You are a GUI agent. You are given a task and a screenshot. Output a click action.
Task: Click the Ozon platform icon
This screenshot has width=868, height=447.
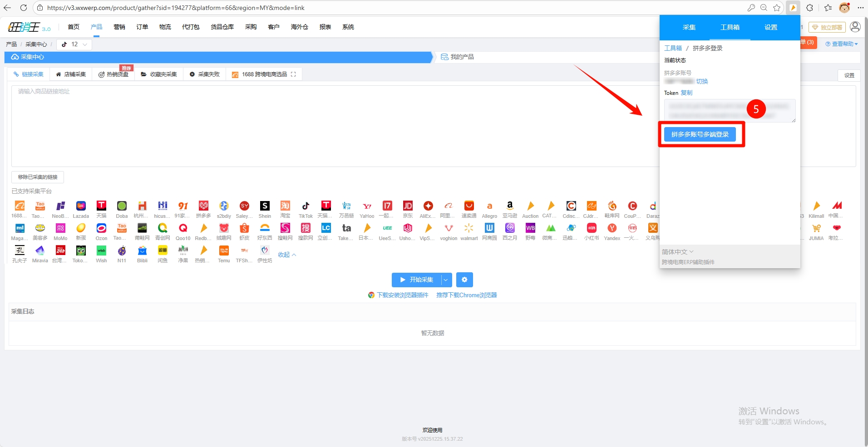[101, 228]
